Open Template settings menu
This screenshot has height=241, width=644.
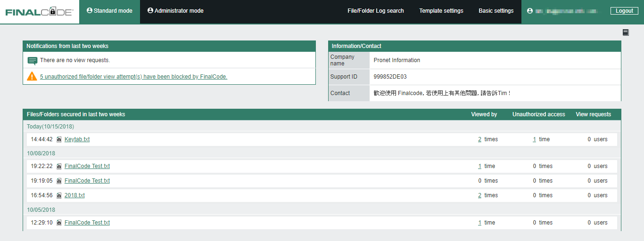pos(441,11)
